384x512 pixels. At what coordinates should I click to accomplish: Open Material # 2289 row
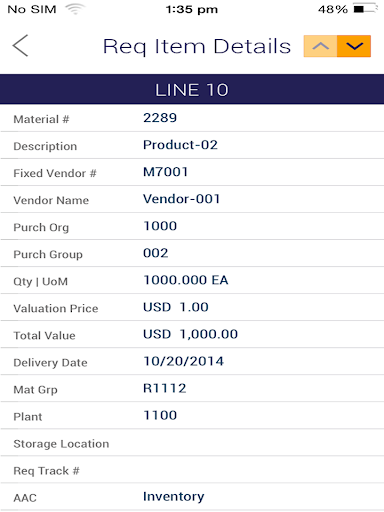[x=192, y=118]
